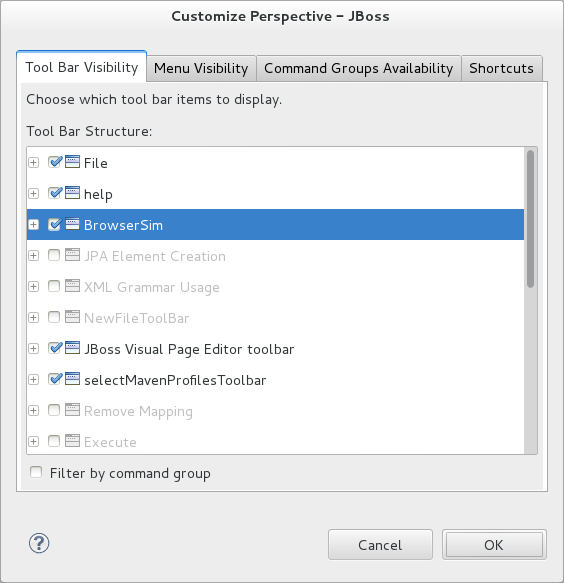564x583 pixels.
Task: Expand the NewFileToolBar node
Action: pyautogui.click(x=33, y=318)
